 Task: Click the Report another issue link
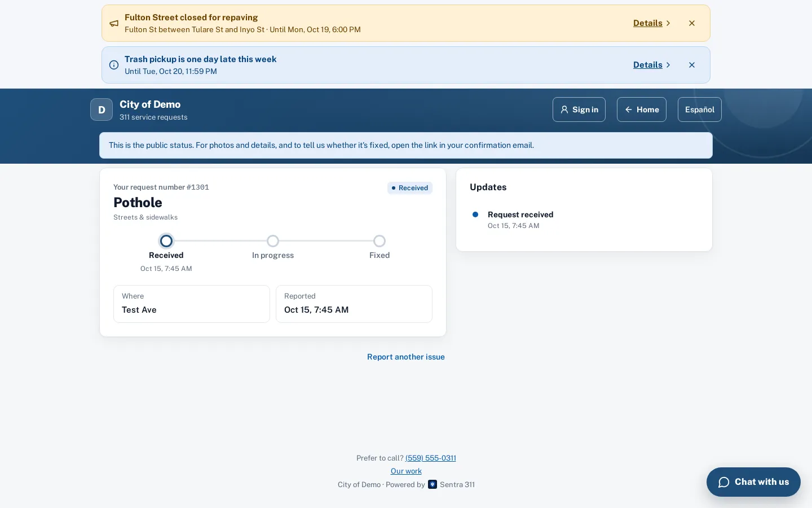tap(406, 357)
